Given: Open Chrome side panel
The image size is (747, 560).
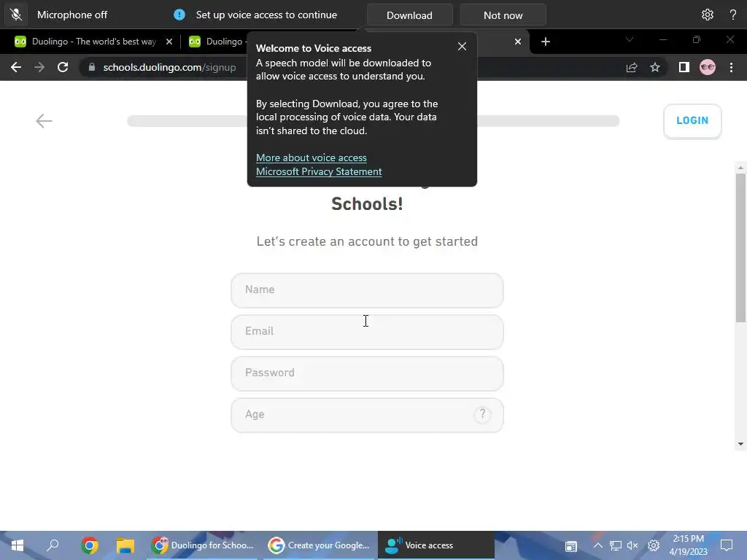Looking at the screenshot, I should point(684,67).
